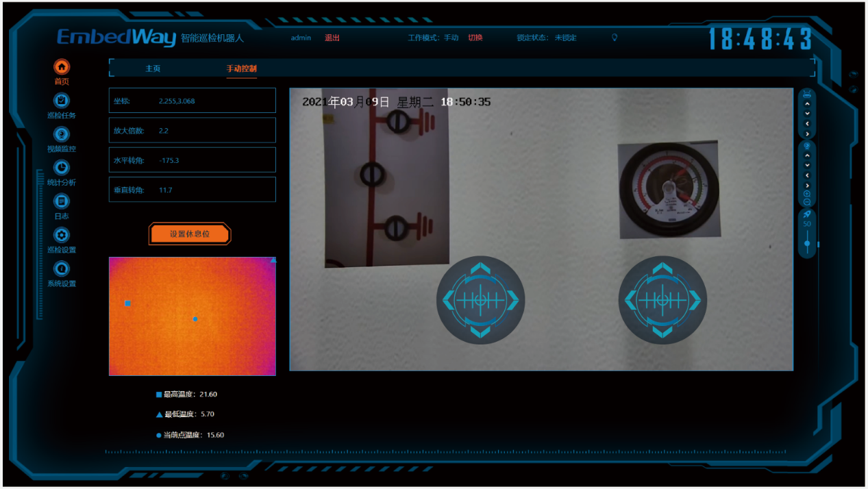Click the speed slider handle under rocket
The image size is (868, 489).
[807, 243]
